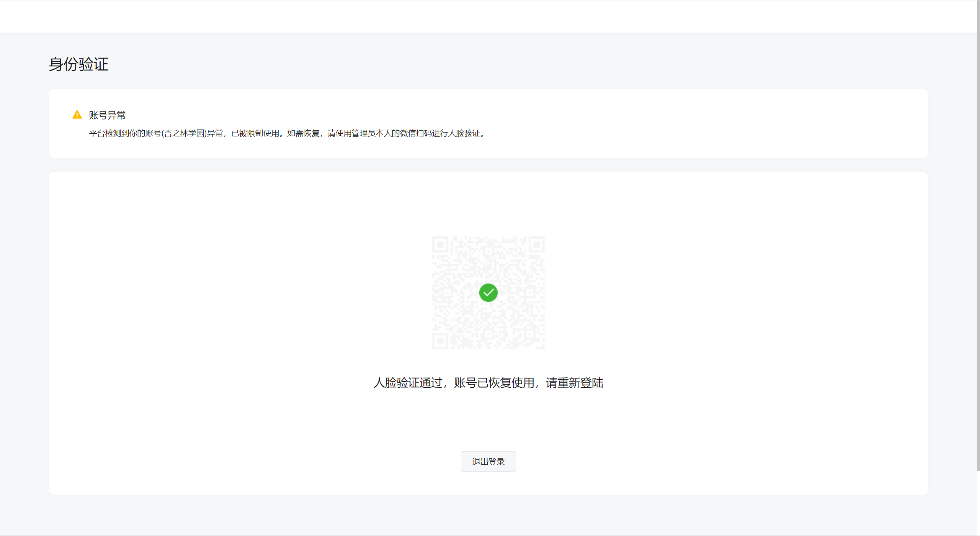Viewport: 980px width, 536px height.
Task: Click the 身份验证 page title
Action: pyautogui.click(x=78, y=64)
